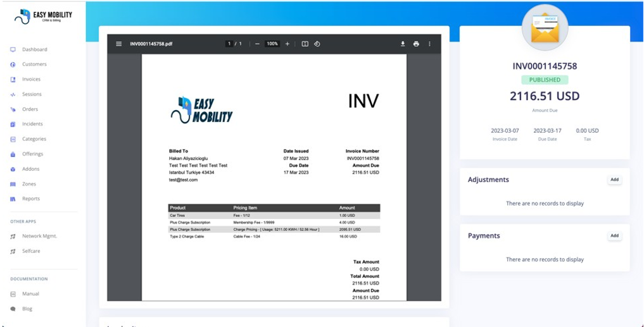Click the 2095.51 USD amount cell
The height and width of the screenshot is (327, 644).
350,230
